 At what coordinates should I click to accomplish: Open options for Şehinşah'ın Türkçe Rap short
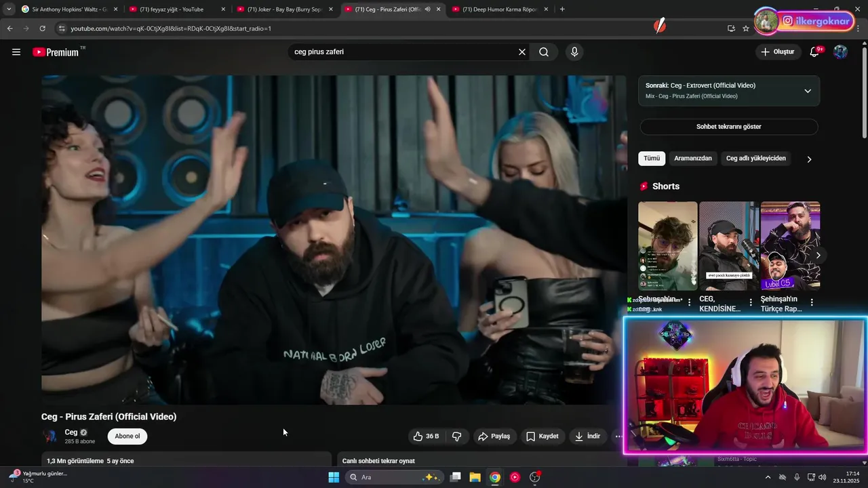tap(812, 302)
